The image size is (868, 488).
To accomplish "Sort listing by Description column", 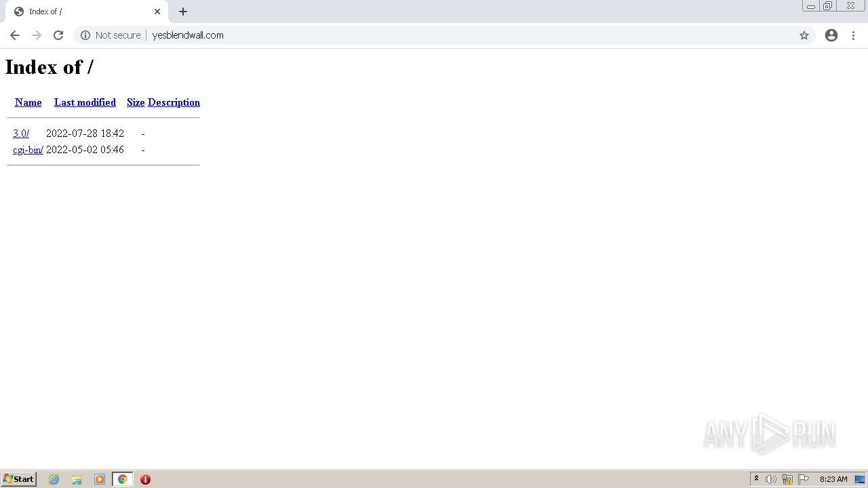I will click(174, 102).
